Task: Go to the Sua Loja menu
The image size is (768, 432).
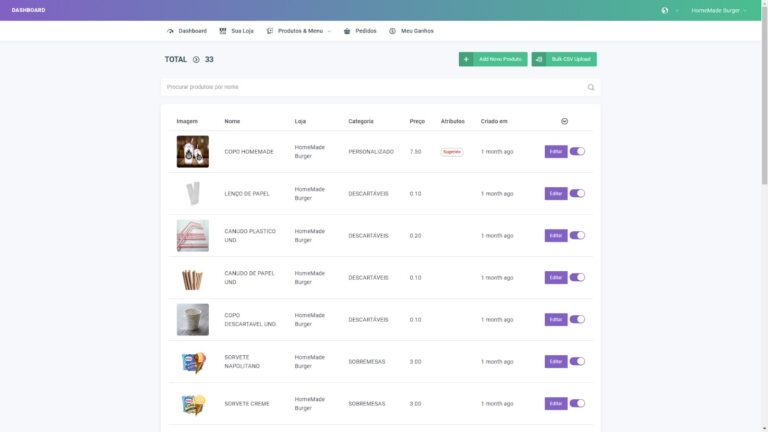Action: pos(236,31)
